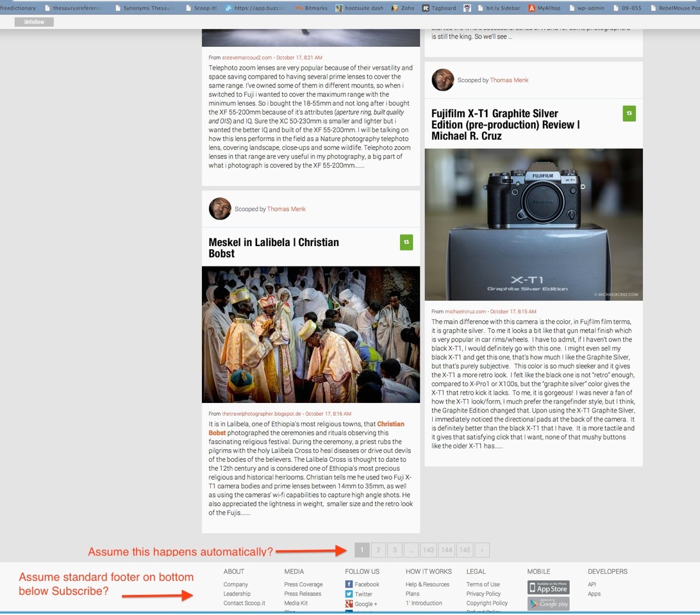Open the Ethiopian ceremony photo thumbnail

[x=311, y=334]
